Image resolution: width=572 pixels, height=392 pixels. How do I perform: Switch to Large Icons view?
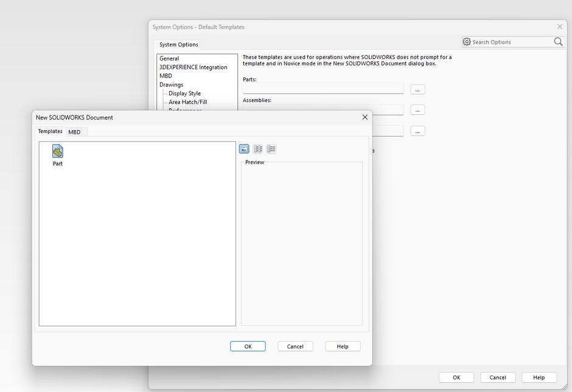pyautogui.click(x=244, y=149)
